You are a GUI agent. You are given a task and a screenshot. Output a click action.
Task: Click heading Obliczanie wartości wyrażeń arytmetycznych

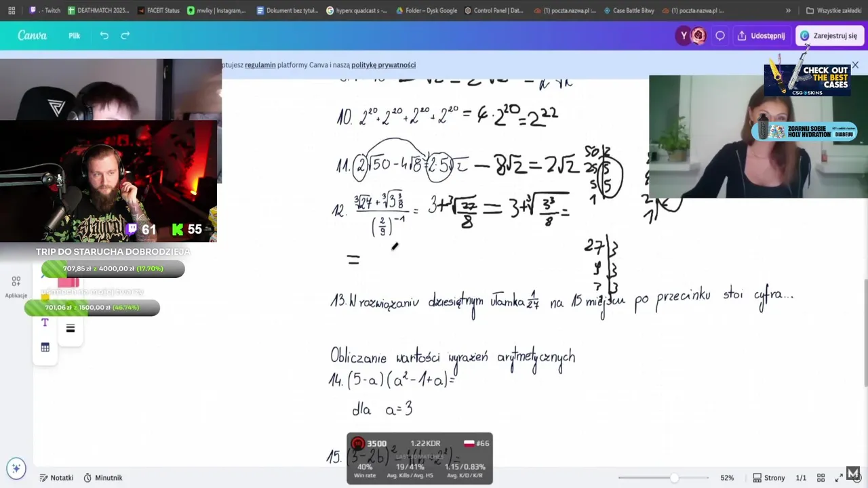coord(452,357)
